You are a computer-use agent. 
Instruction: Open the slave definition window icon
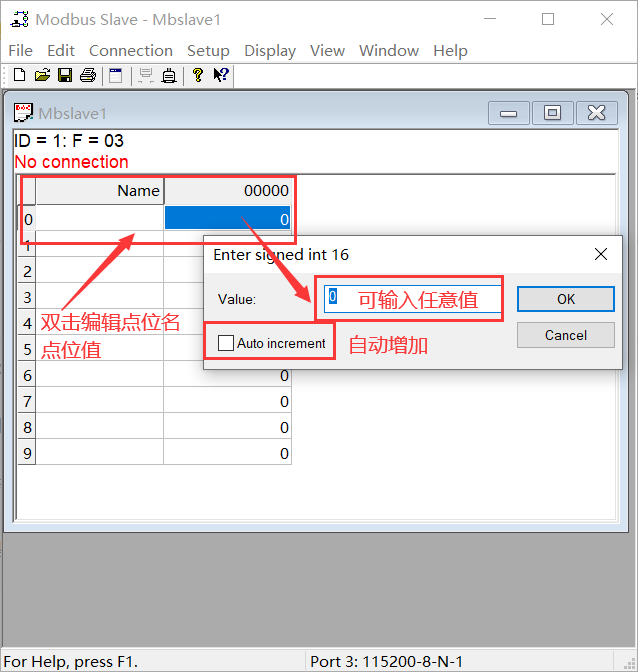(x=116, y=75)
